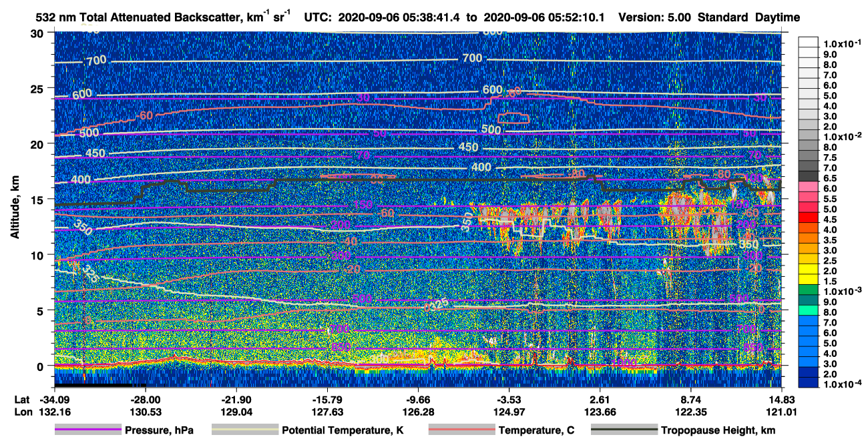Viewport: 868px width, 445px height.
Task: Click the orange colorbar swatch beside 3.5
Action: pyautogui.click(x=809, y=238)
